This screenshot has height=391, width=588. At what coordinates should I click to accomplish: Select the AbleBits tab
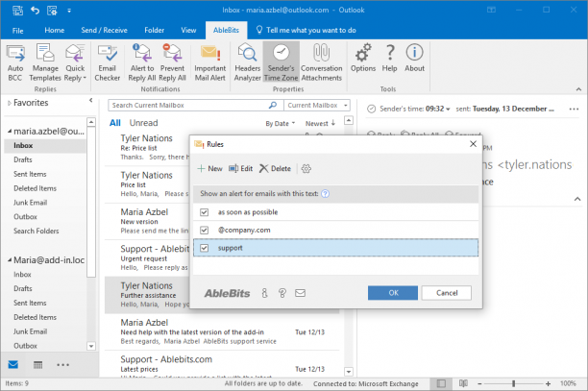click(226, 31)
